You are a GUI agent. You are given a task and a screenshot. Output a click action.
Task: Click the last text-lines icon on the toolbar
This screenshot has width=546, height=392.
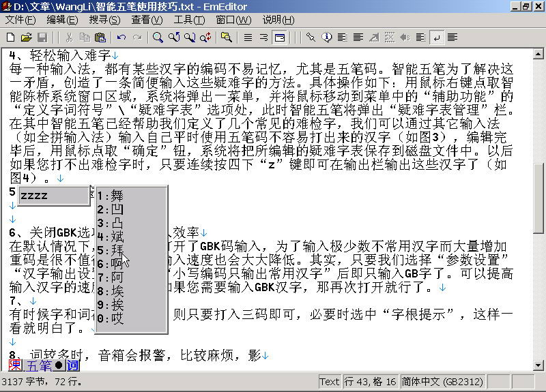(x=452, y=37)
